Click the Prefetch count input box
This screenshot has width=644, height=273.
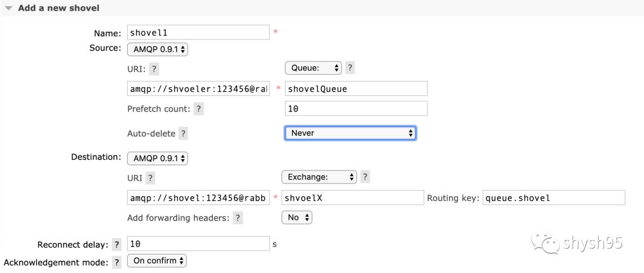tap(356, 108)
